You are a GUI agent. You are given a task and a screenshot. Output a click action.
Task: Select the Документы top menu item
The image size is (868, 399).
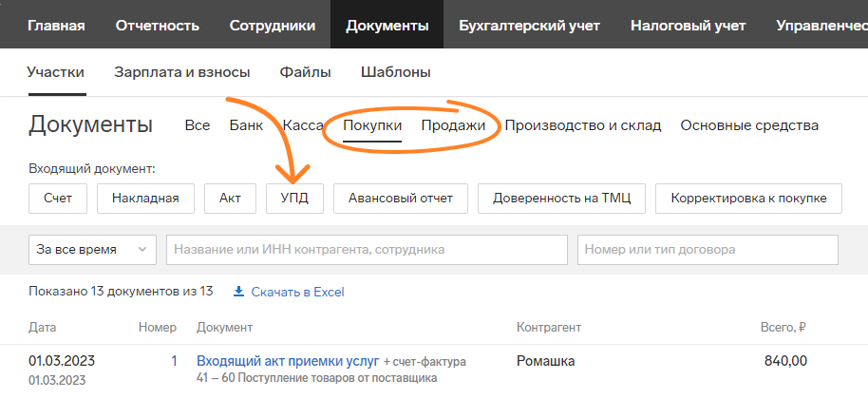point(387,26)
